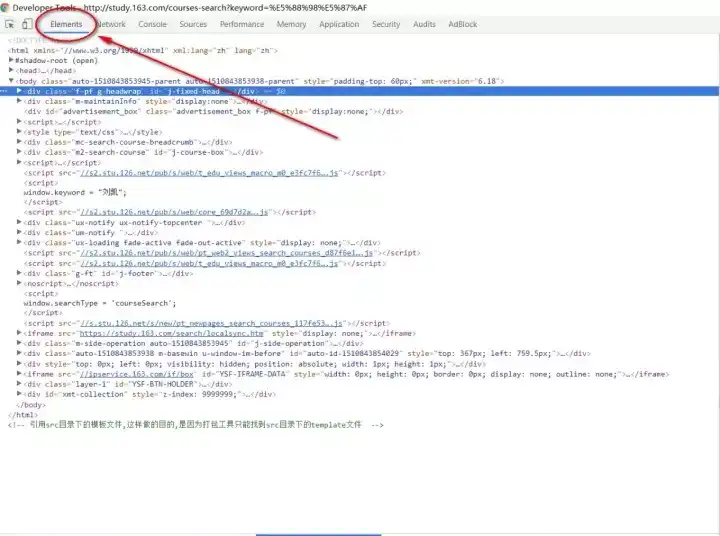Expand the style text/css node
Screen dimensions: 720x536
19,132
